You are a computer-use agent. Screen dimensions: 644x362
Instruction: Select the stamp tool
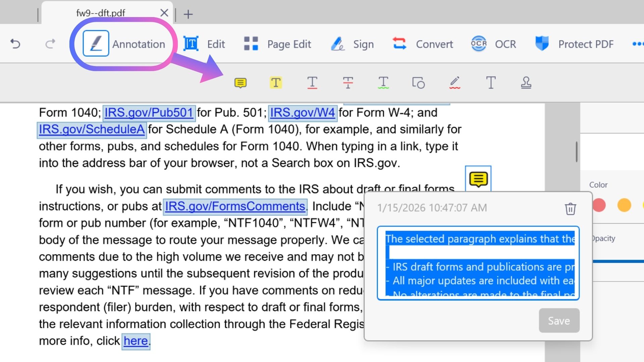point(526,82)
